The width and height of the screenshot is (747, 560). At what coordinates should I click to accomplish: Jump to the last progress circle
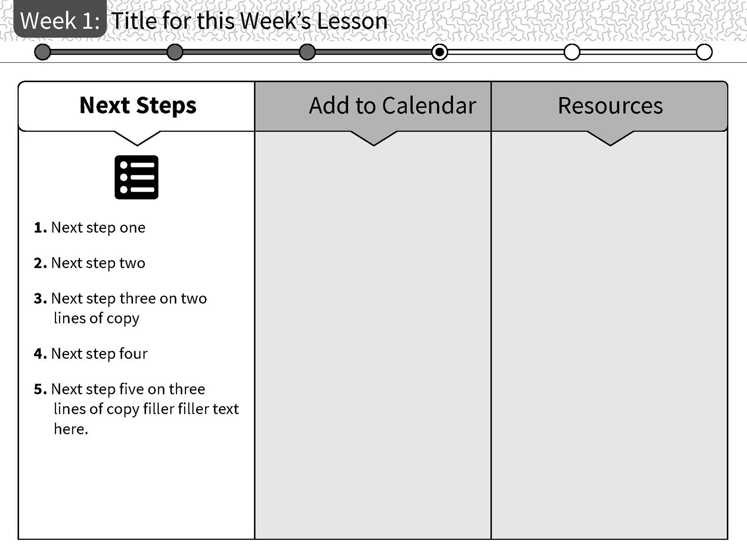tap(704, 52)
